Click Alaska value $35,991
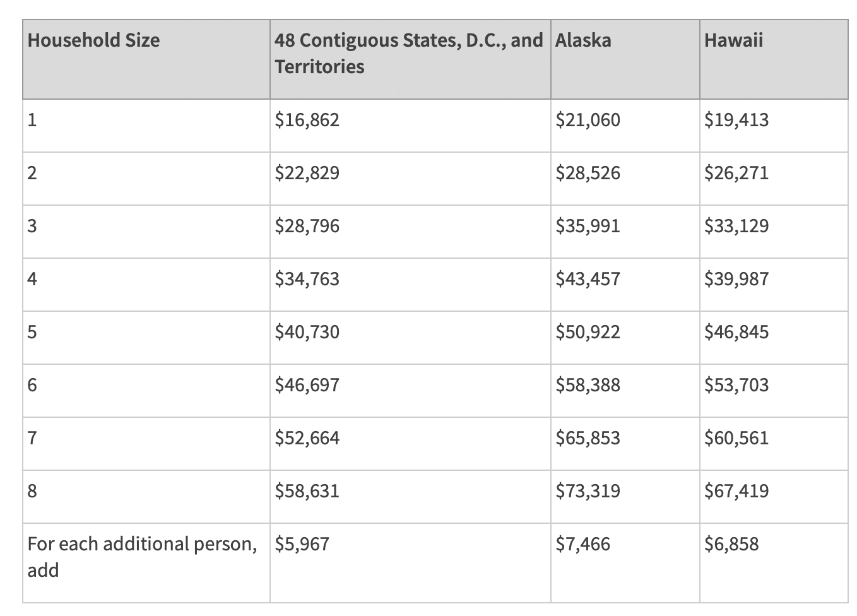The height and width of the screenshot is (616, 857). point(588,226)
